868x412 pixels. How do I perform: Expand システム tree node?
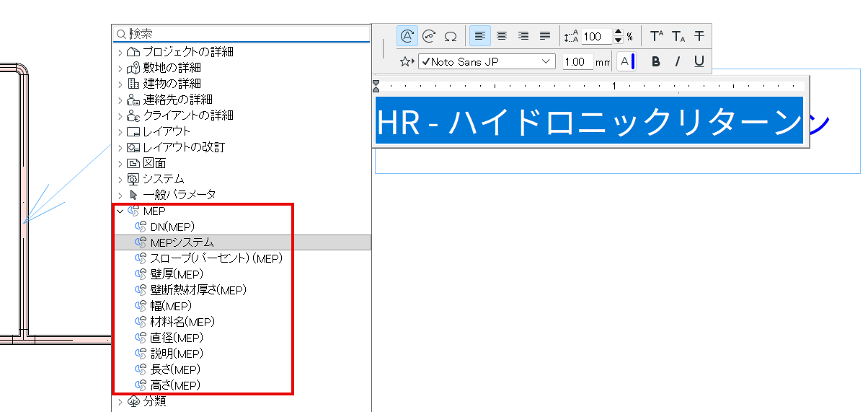120,179
